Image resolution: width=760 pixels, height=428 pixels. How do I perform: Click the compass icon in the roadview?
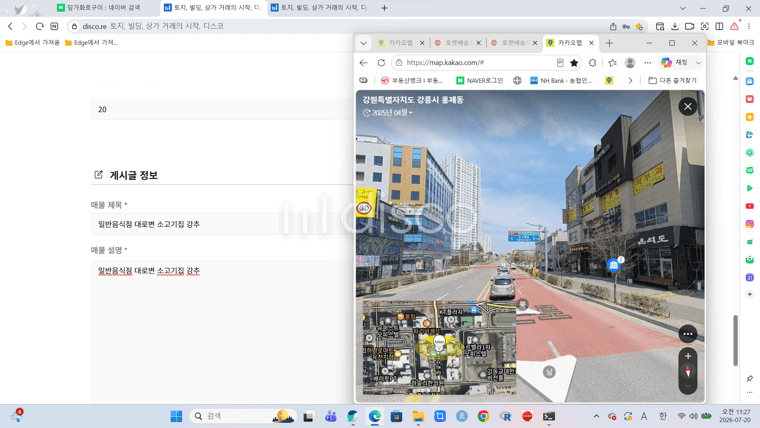click(x=687, y=372)
